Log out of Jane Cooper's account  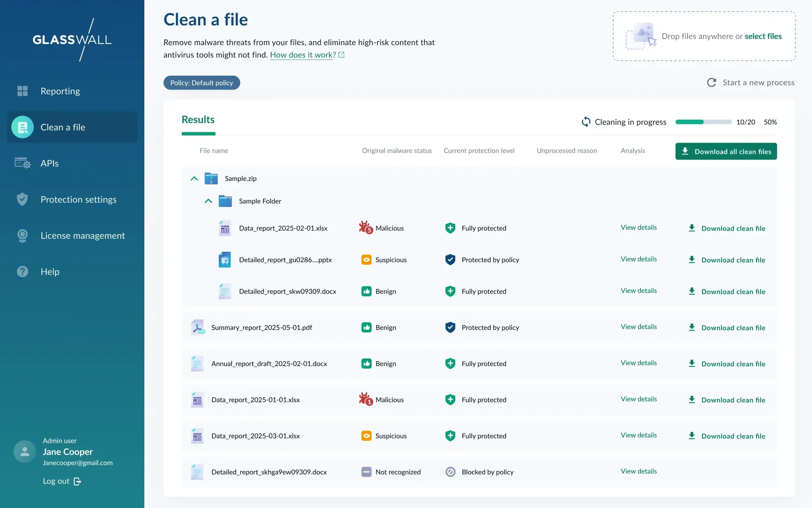[x=62, y=481]
